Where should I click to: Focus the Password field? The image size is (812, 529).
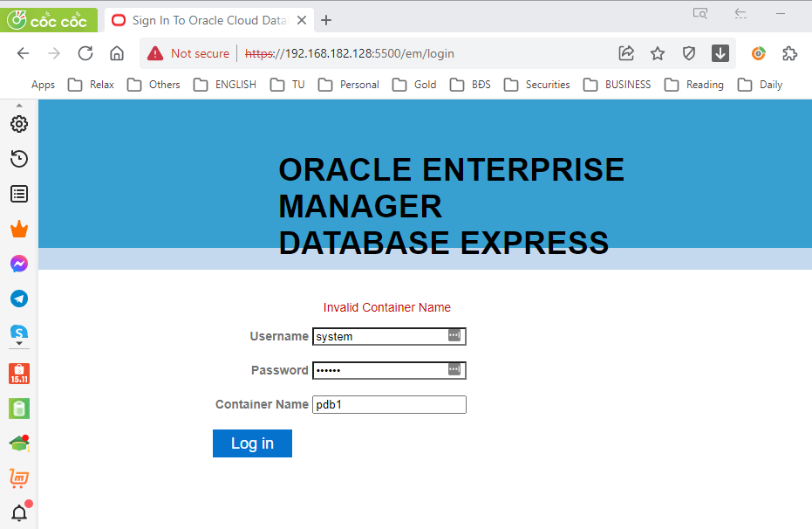click(x=389, y=370)
